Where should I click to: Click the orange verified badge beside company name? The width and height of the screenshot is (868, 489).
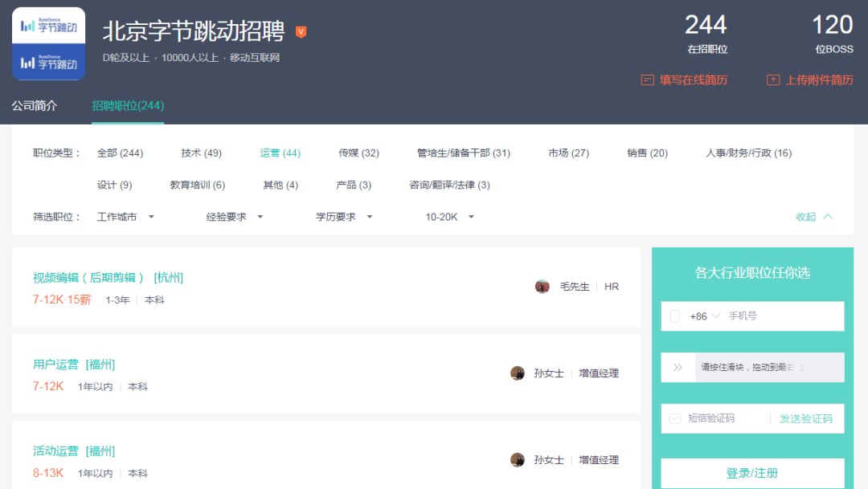(301, 32)
